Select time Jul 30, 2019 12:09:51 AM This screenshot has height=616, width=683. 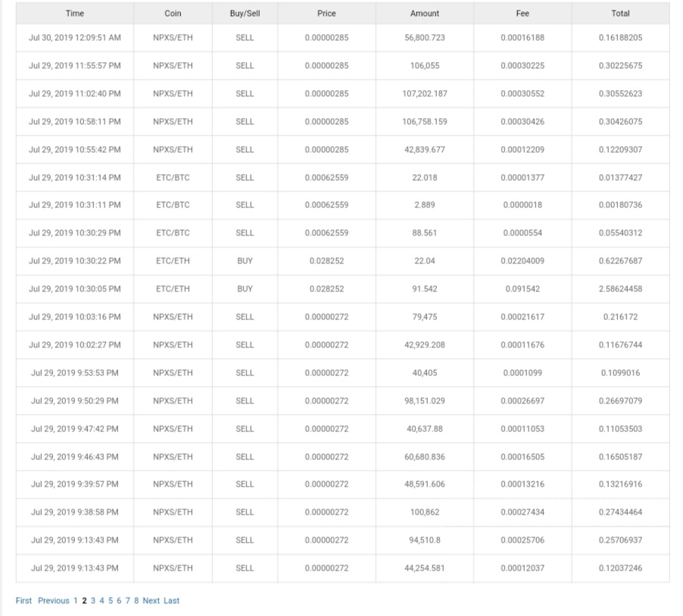[x=74, y=38]
